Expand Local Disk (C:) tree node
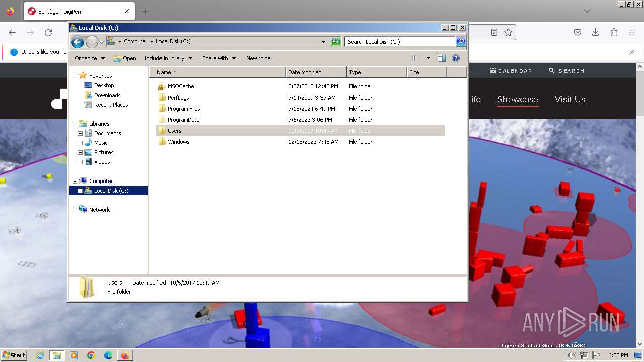Image resolution: width=644 pixels, height=362 pixels. [80, 191]
